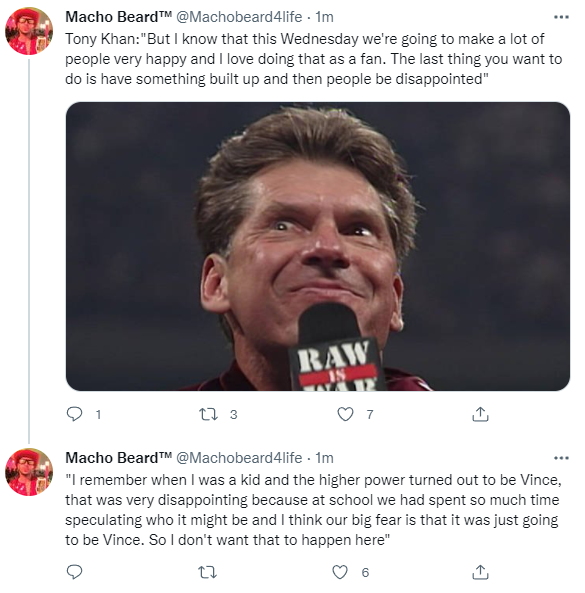The image size is (585, 593).
Task: Open the second tweet's 1m timestamp
Action: point(324,458)
